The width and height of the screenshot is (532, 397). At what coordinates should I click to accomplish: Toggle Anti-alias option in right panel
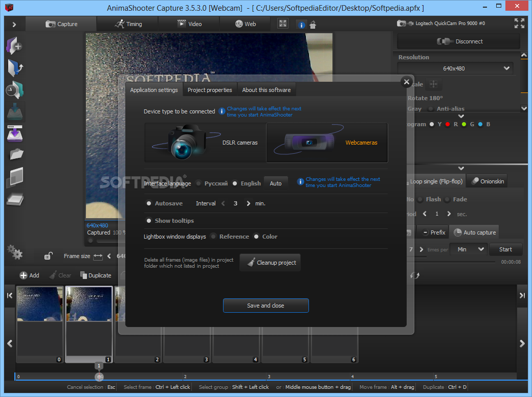(x=431, y=109)
